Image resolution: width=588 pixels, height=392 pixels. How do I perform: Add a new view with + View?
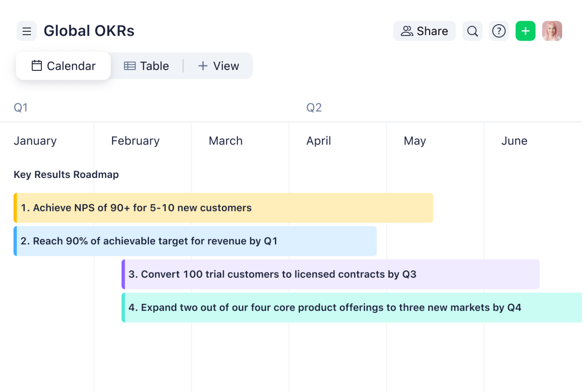(x=219, y=66)
